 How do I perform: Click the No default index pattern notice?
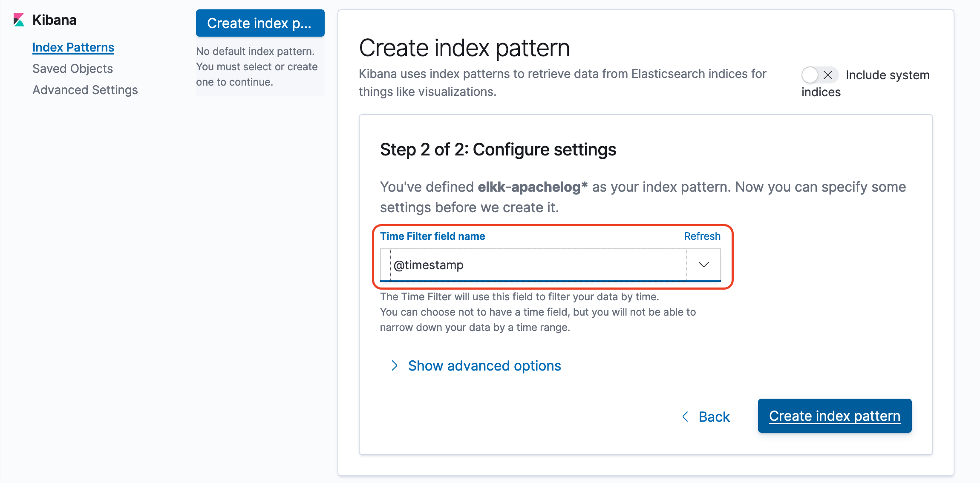click(x=257, y=67)
